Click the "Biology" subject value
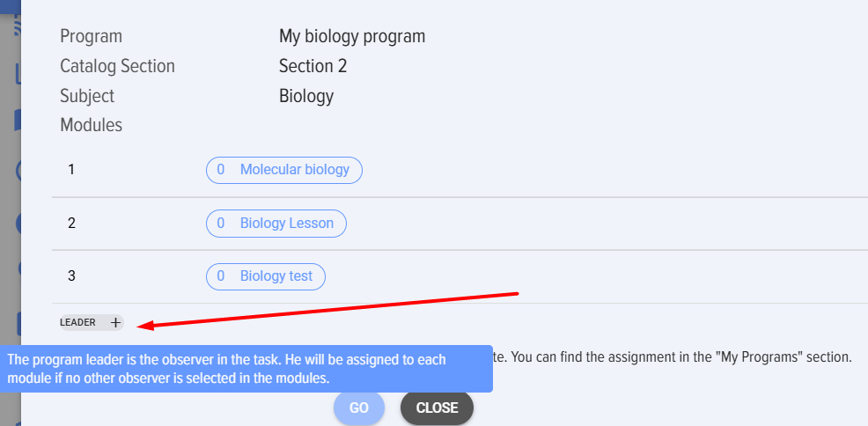 305,96
